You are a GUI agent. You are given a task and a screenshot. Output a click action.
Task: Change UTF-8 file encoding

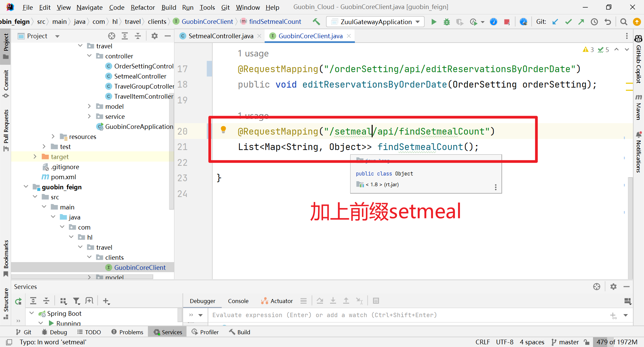coord(504,342)
